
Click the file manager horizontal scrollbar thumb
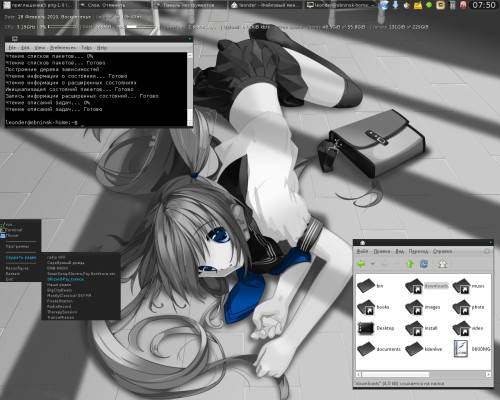pos(396,374)
